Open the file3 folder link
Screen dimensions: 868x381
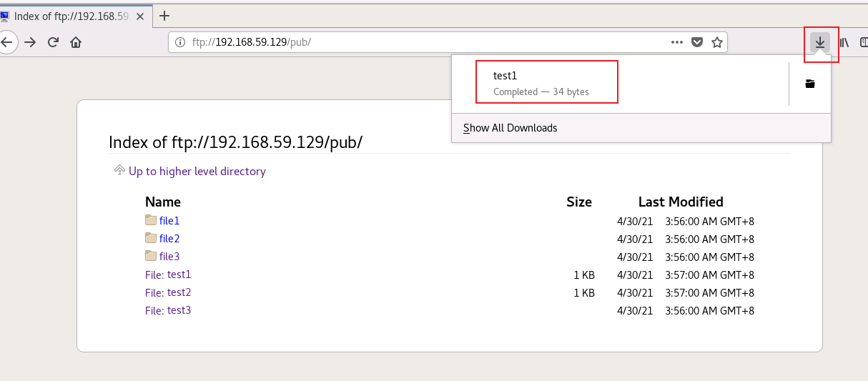click(x=169, y=257)
